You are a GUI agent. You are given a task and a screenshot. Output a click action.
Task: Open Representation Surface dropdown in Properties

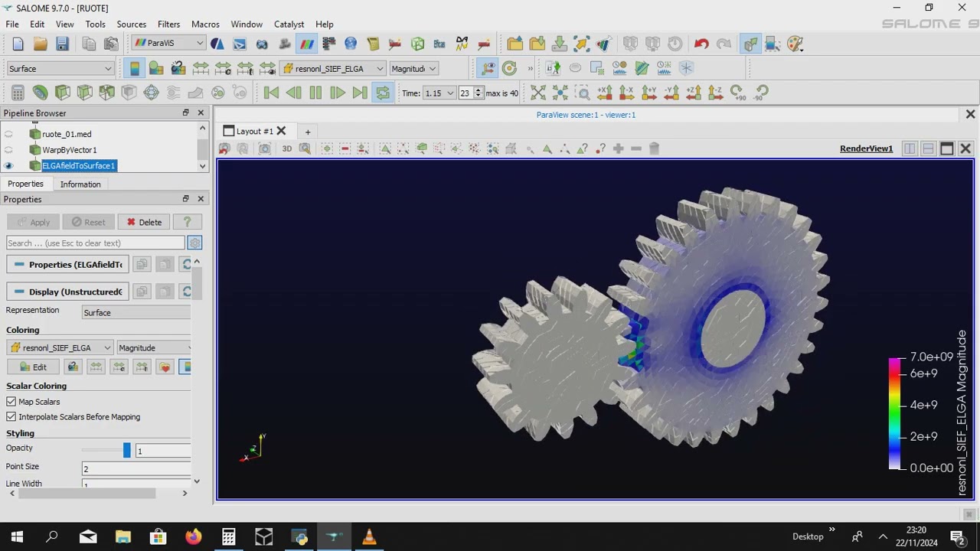click(x=136, y=313)
